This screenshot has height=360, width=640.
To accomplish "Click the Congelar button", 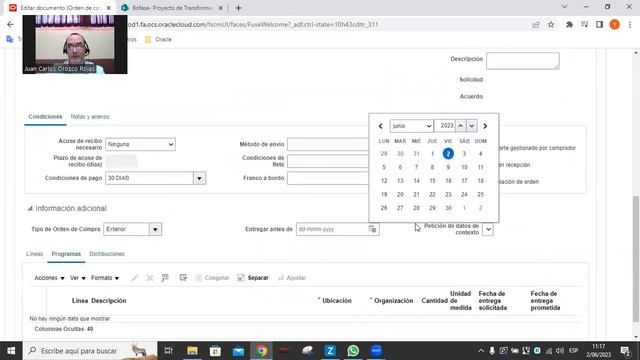I will [x=212, y=278].
